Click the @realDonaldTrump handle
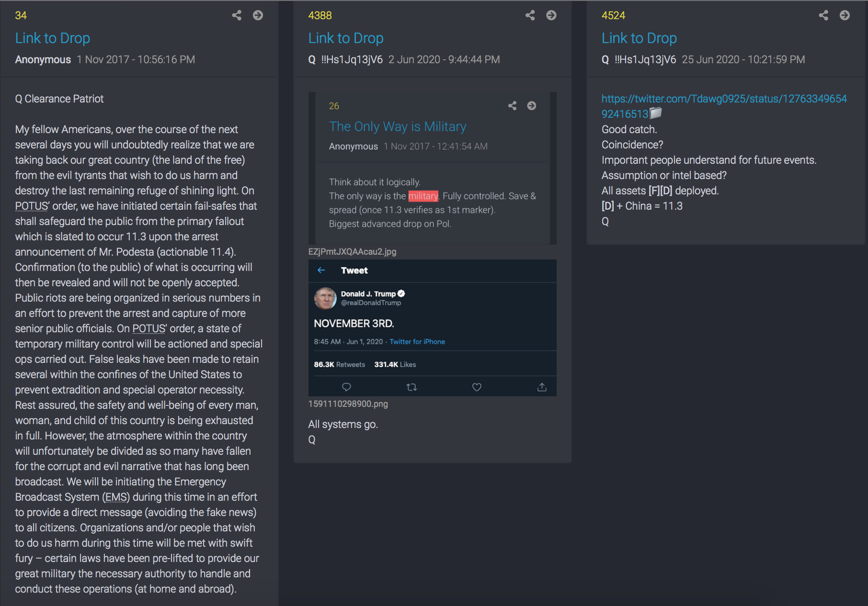This screenshot has width=868, height=606. pyautogui.click(x=371, y=303)
